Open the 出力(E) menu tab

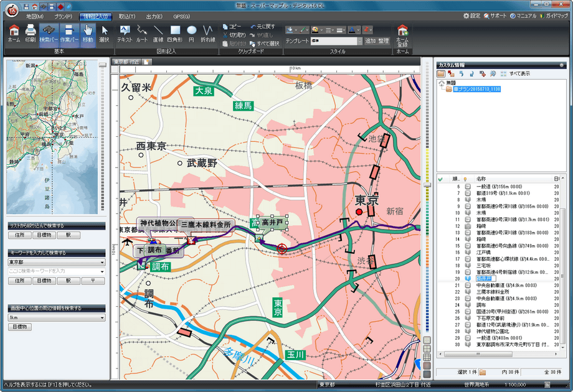pyautogui.click(x=154, y=16)
